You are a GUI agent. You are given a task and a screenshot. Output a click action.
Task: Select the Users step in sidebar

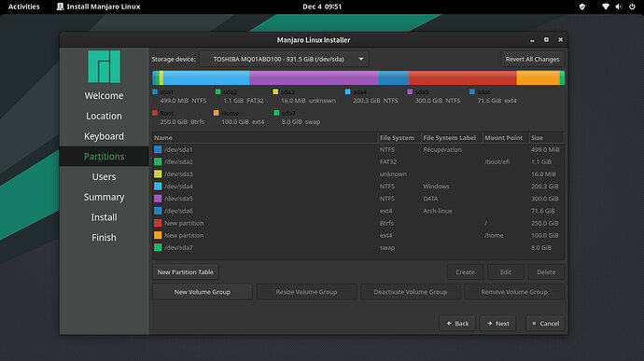(x=104, y=176)
